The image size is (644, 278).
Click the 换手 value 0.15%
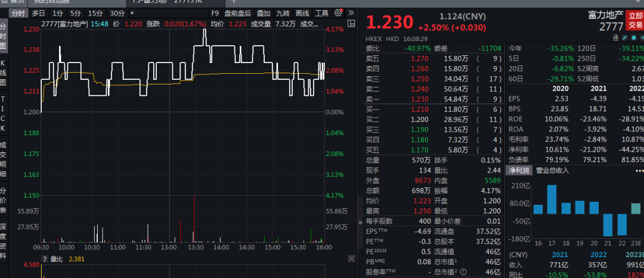(x=491, y=160)
